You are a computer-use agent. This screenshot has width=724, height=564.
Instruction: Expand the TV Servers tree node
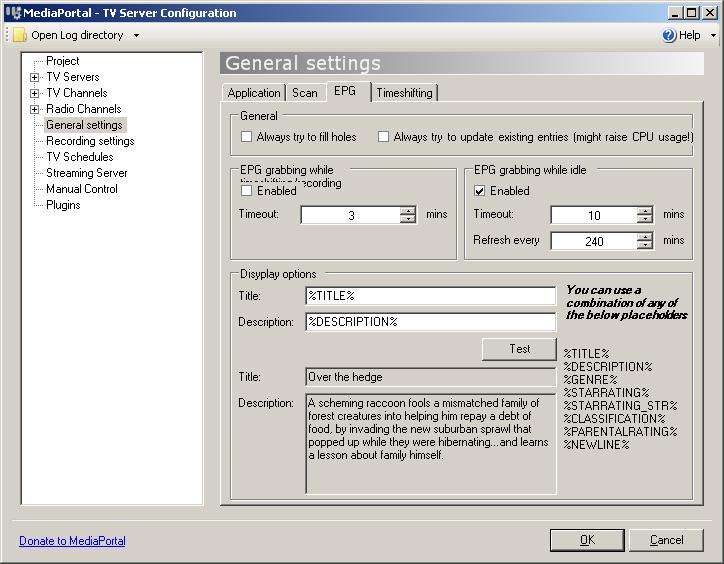pyautogui.click(x=35, y=77)
